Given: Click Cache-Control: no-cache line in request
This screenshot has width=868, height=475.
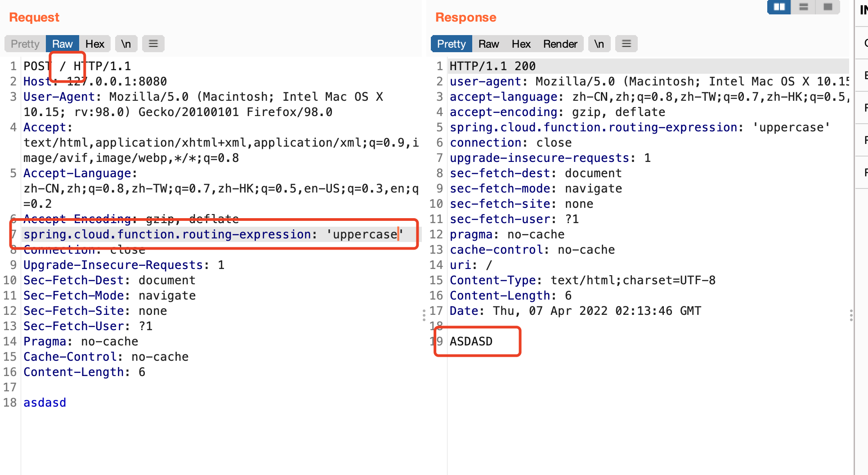Looking at the screenshot, I should point(106,357).
